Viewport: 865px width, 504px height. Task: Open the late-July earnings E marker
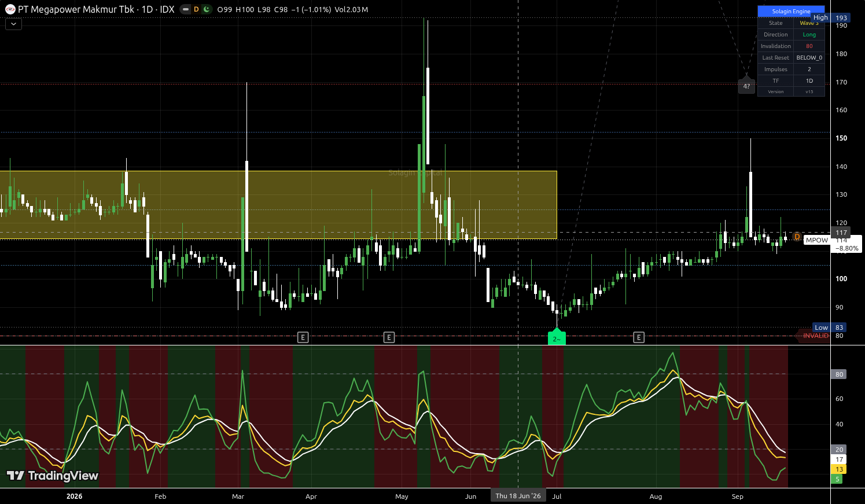639,337
